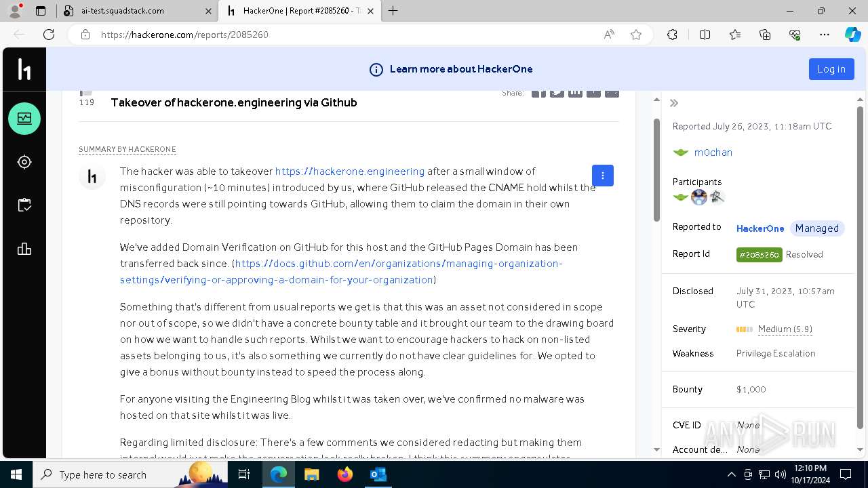Click the info icon in Learn more banner
Viewport: 868px width, 488px height.
[376, 69]
